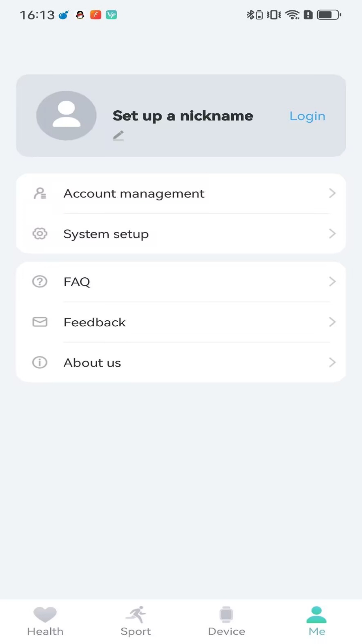Screen dimensions: 362x644
Task: Open the FAQ entry
Action: (181, 281)
